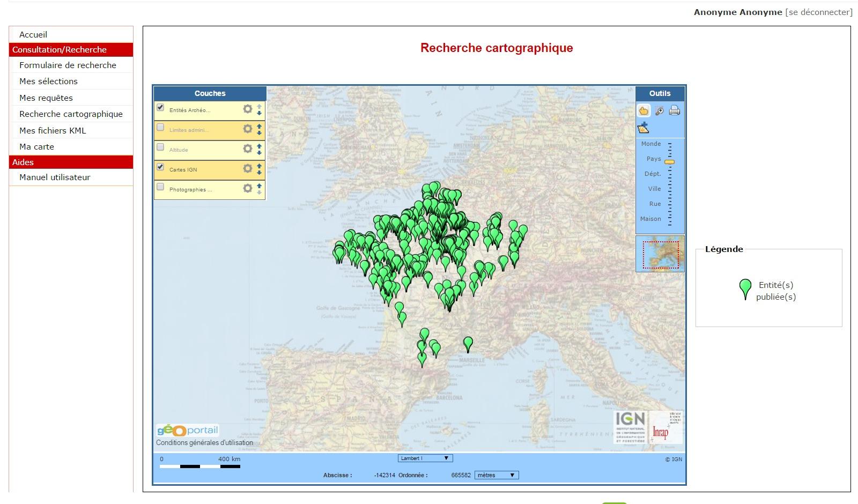The image size is (858, 504).
Task: Uncheck the Entités Archéo layer checkbox
Action: [x=160, y=108]
